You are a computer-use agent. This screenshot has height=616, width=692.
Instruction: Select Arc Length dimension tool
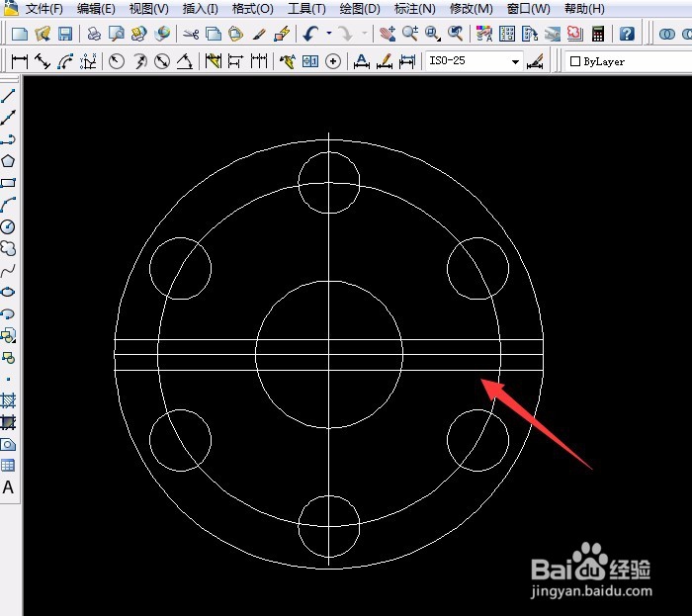tap(65, 61)
